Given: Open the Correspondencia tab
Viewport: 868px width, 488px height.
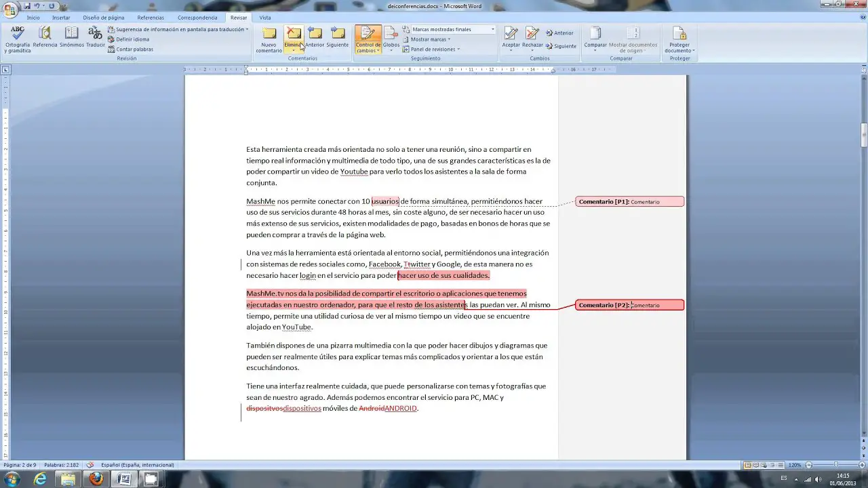Looking at the screenshot, I should point(197,18).
